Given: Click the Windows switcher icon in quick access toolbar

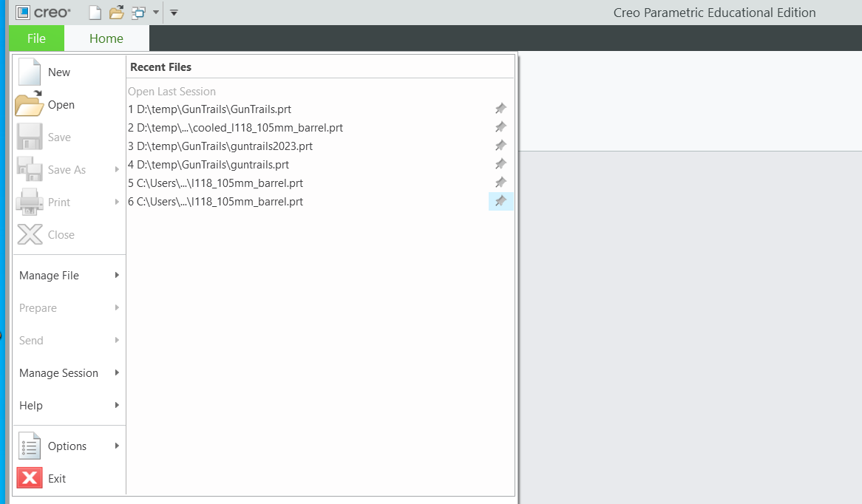Looking at the screenshot, I should pos(138,13).
